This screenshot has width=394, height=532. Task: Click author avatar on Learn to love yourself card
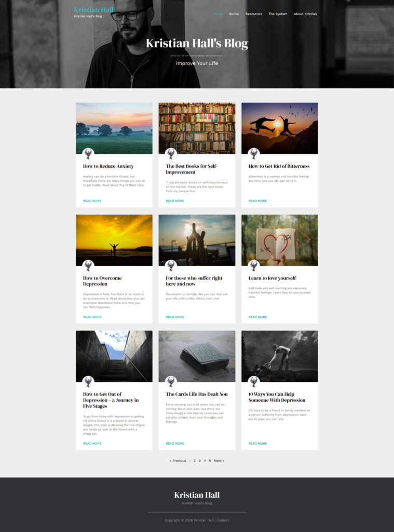coord(254,265)
